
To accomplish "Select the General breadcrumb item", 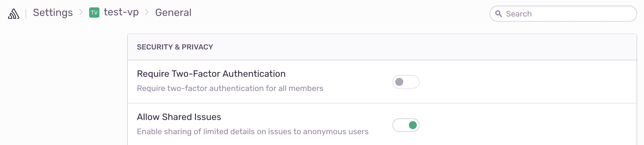I will pyautogui.click(x=173, y=13).
